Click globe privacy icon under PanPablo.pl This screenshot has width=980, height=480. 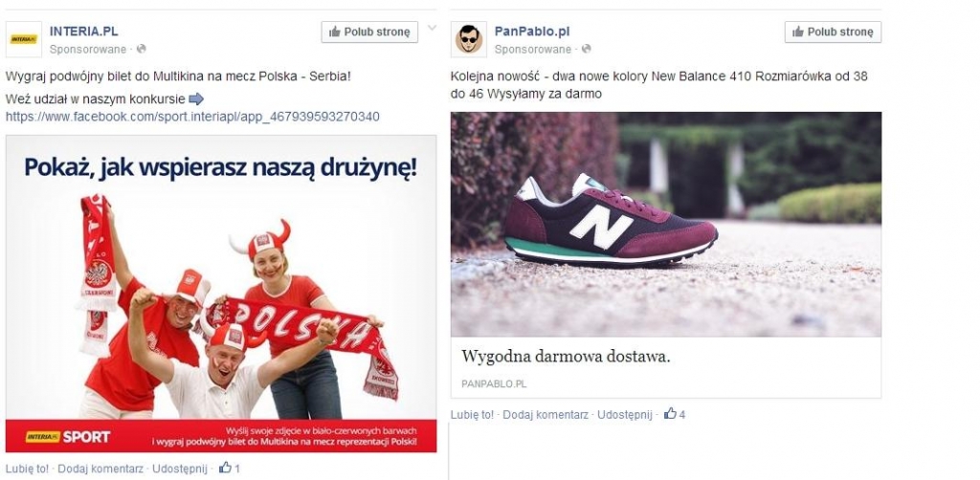tap(586, 49)
